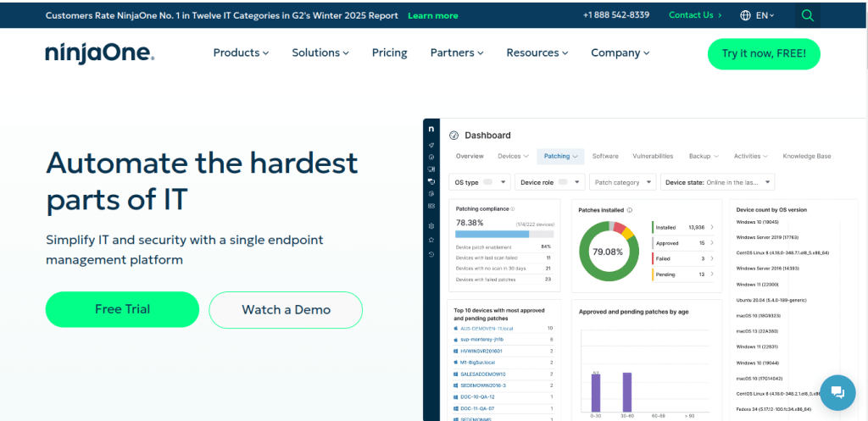
Task: Click the Dashboard gauge icon beside the title
Action: coord(453,136)
